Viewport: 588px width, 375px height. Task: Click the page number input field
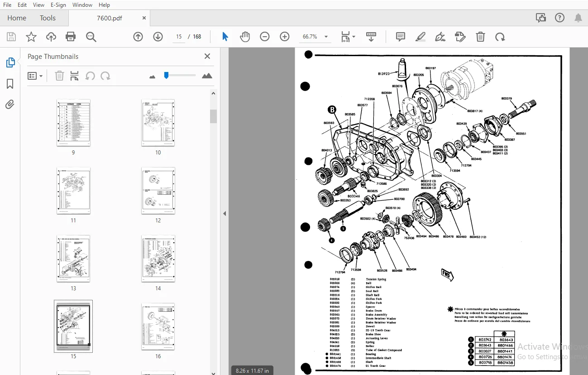click(179, 37)
